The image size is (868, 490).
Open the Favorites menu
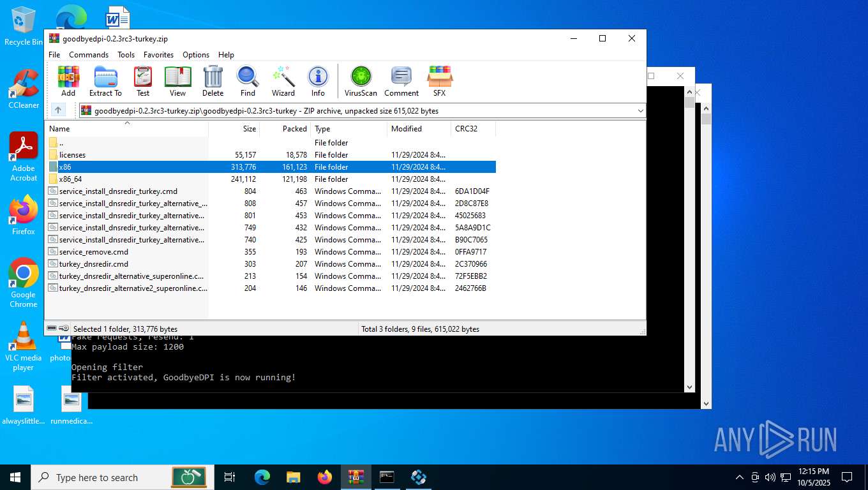[158, 55]
